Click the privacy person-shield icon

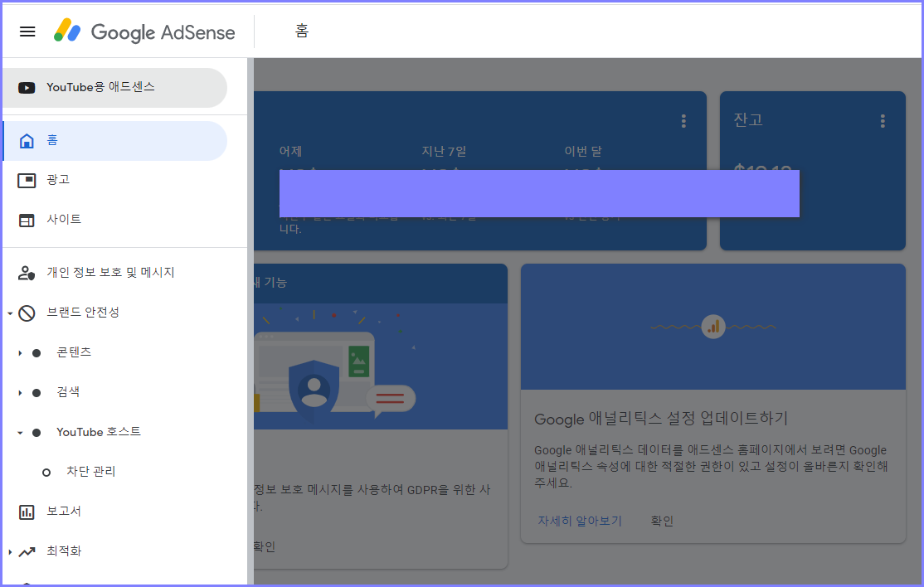coord(27,274)
